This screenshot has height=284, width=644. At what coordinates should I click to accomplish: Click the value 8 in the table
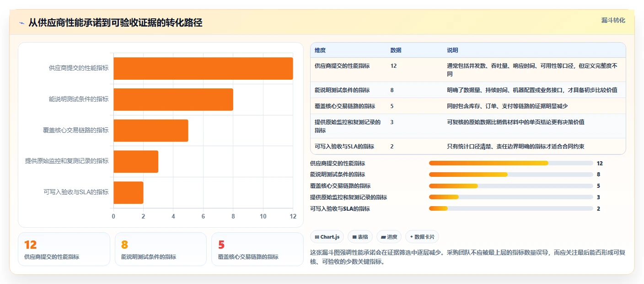point(392,90)
